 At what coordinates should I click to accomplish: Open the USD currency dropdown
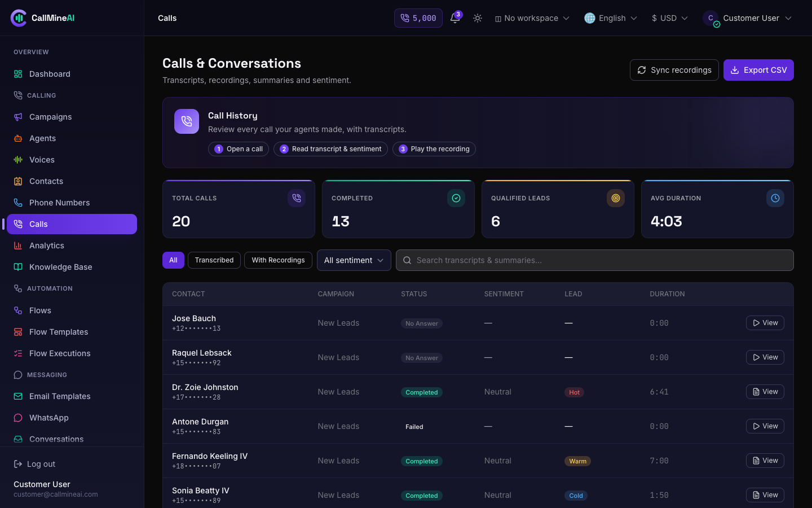[x=670, y=18]
